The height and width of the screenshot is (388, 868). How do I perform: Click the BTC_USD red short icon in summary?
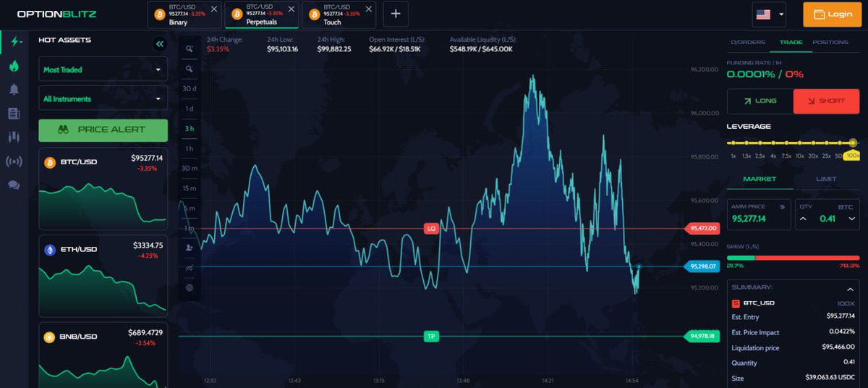pyautogui.click(x=736, y=303)
